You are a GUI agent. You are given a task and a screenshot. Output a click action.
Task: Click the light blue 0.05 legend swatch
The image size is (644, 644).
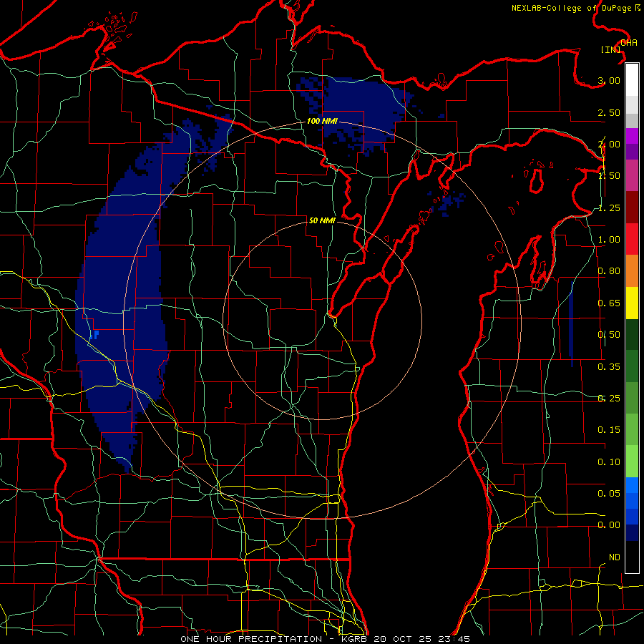pyautogui.click(x=632, y=485)
